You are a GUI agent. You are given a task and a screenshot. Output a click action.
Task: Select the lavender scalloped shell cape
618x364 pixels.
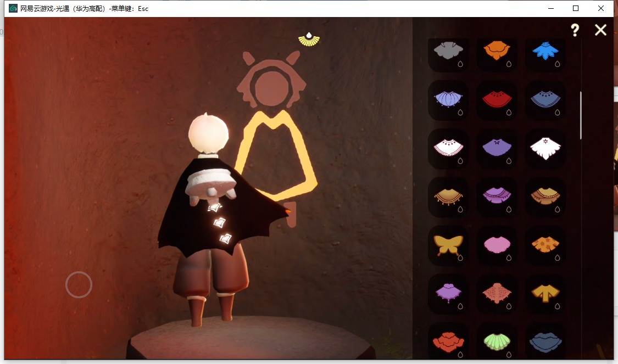pyautogui.click(x=448, y=100)
